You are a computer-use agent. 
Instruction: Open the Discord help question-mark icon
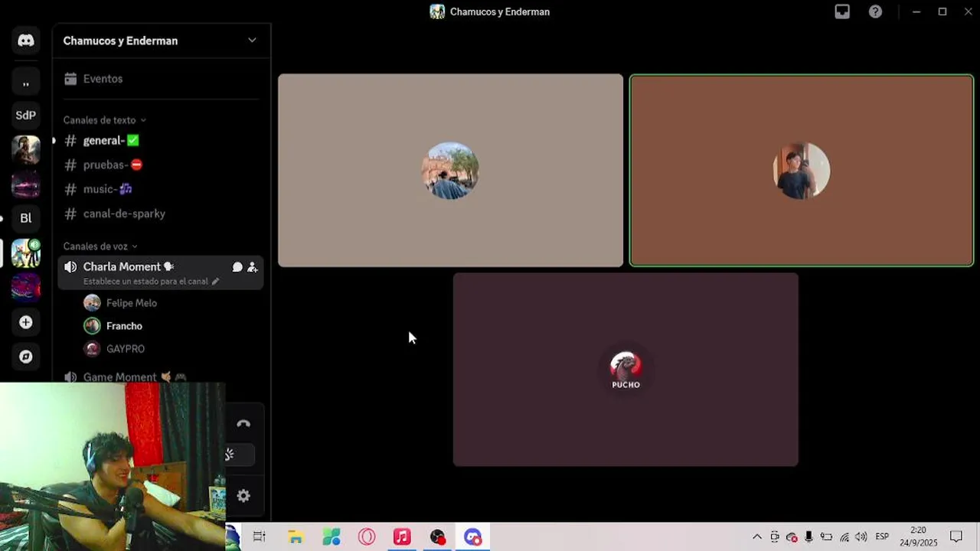coord(875,11)
